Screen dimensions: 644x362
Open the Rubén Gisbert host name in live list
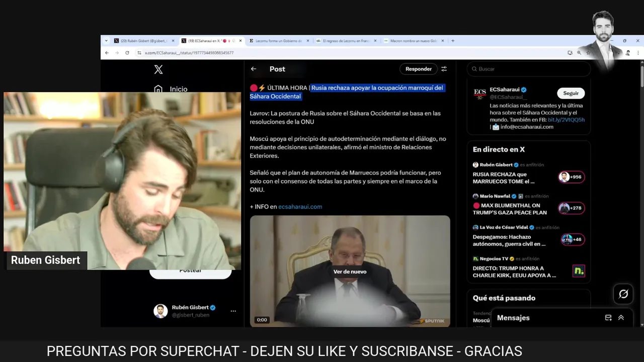tap(496, 165)
